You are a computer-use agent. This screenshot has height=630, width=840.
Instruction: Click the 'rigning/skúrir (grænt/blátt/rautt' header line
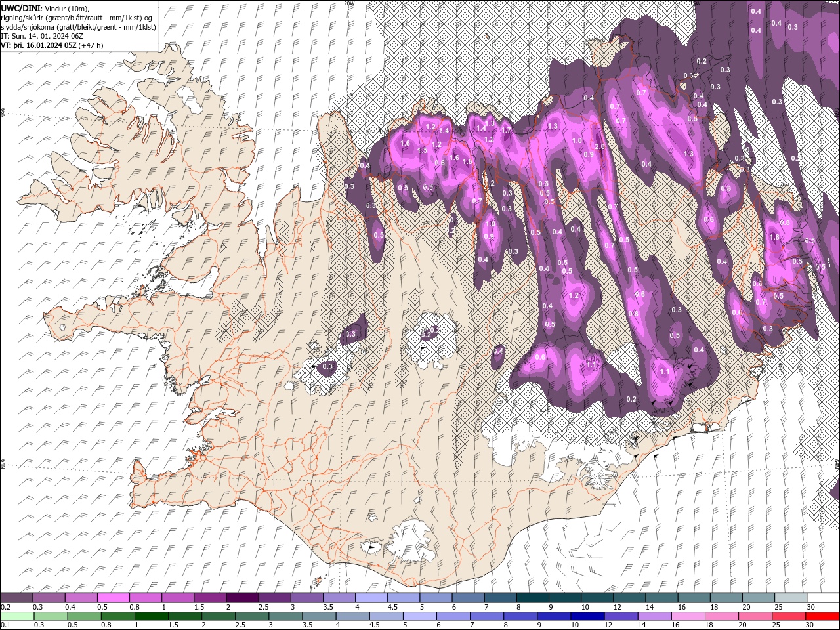[77, 18]
